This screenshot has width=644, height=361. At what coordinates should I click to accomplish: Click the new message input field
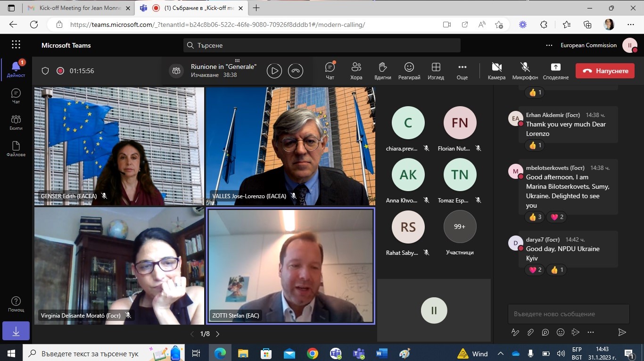click(569, 314)
